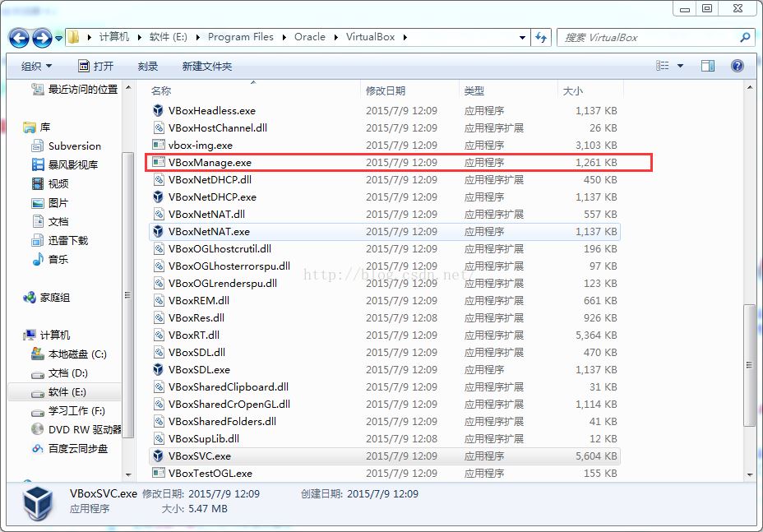763x532 pixels.
Task: Expand breadcrumb arrow after VirtualBox
Action: click(405, 38)
